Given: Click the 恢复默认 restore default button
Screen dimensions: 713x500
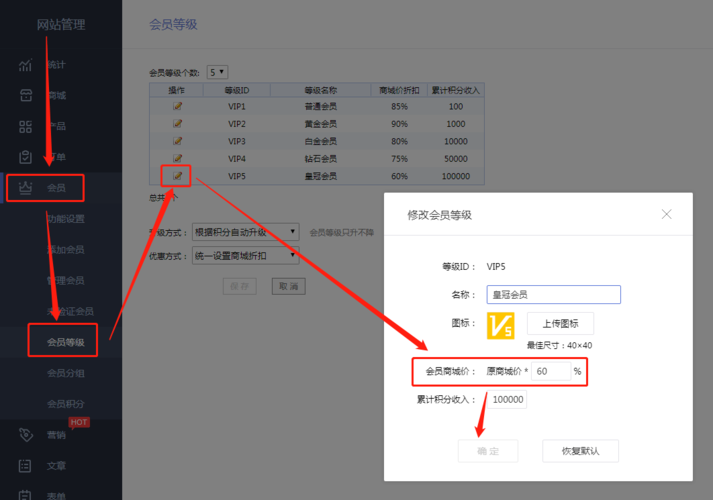Looking at the screenshot, I should click(x=580, y=451).
